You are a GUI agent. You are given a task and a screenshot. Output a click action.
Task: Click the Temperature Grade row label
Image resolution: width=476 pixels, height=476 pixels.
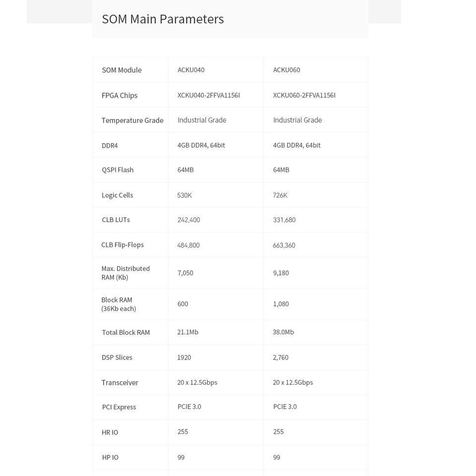tap(132, 120)
